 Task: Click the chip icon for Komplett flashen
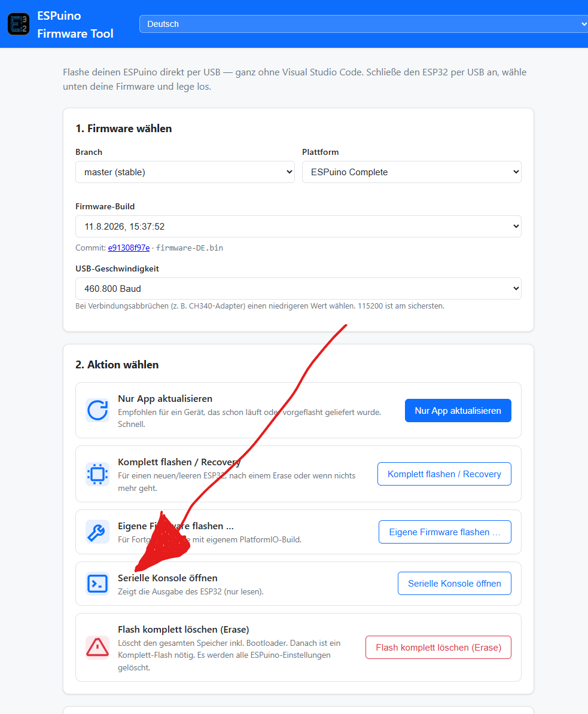98,474
